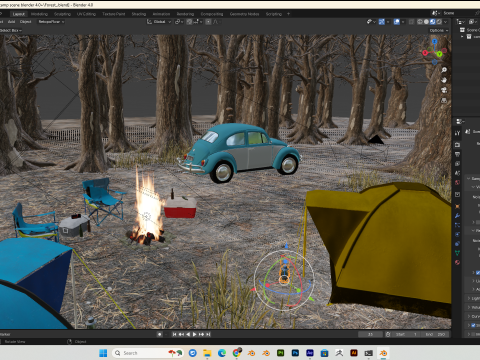Jump to the timeline start
This screenshot has width=480, height=360.
[x=174, y=334]
